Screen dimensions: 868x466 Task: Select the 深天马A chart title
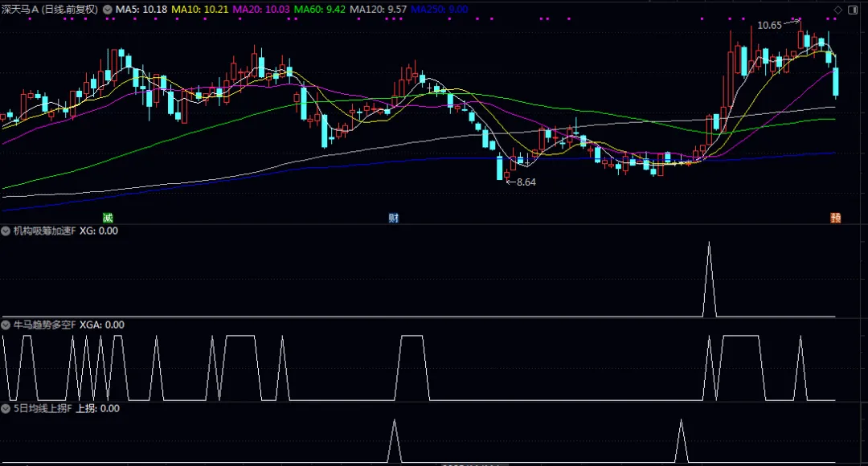(x=49, y=10)
